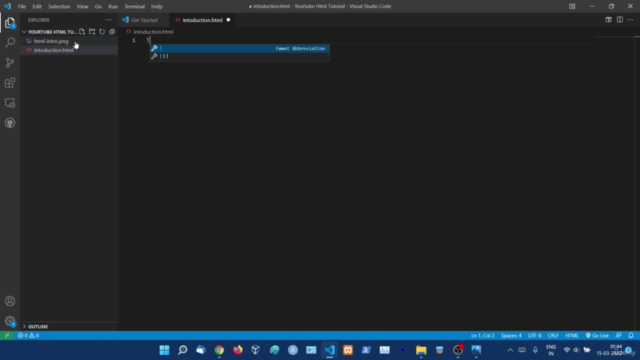Click Go Live in status bar
Viewport: 640px width, 360px height.
pyautogui.click(x=597, y=336)
